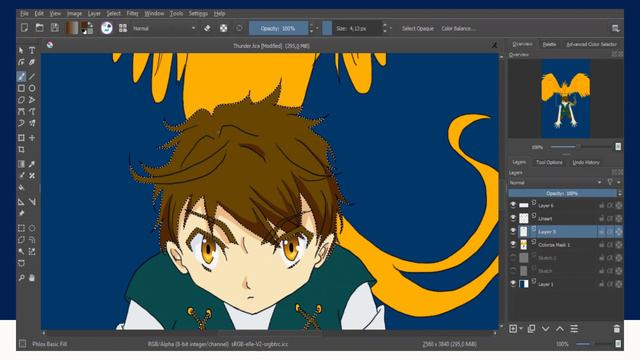Hide Layer 5 visibility eye
This screenshot has width=640, height=360.
513,231
